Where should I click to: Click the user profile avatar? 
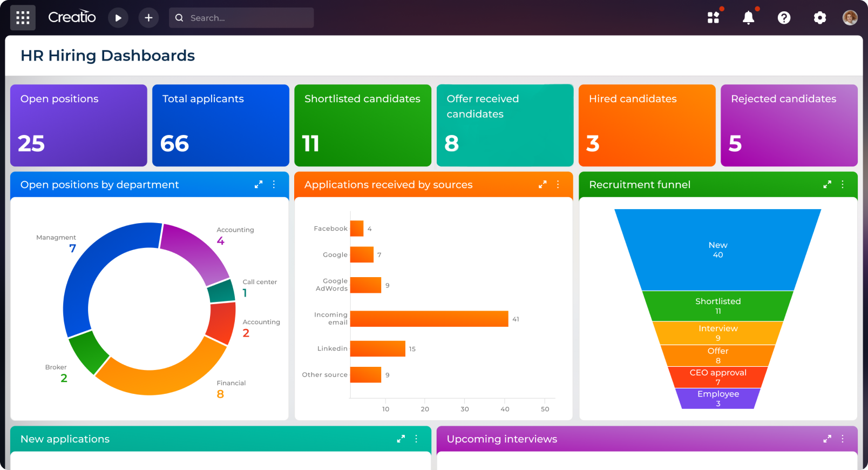pyautogui.click(x=850, y=18)
